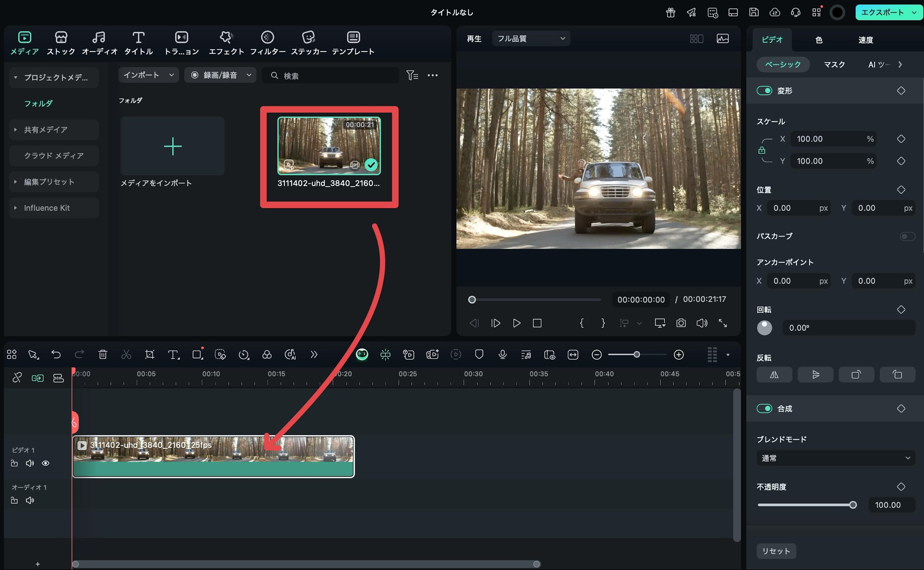Expand the 共有メディア section
The image size is (924, 570).
click(x=16, y=130)
